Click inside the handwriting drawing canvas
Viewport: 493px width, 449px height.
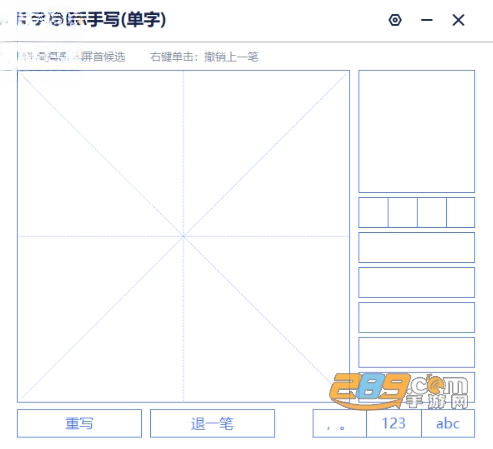coord(183,236)
